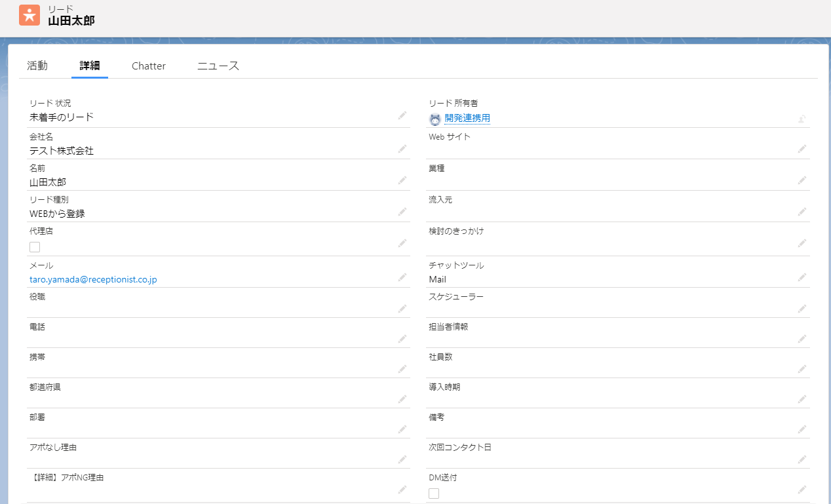The width and height of the screenshot is (831, 504).
Task: Click pencil icon to edit リード 状況
Action: click(x=402, y=116)
